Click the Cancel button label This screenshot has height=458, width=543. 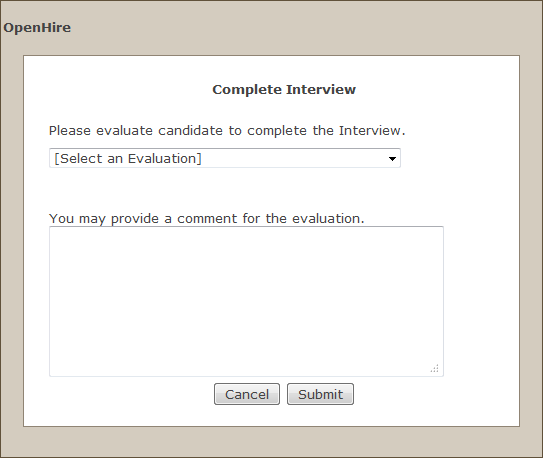pos(247,394)
